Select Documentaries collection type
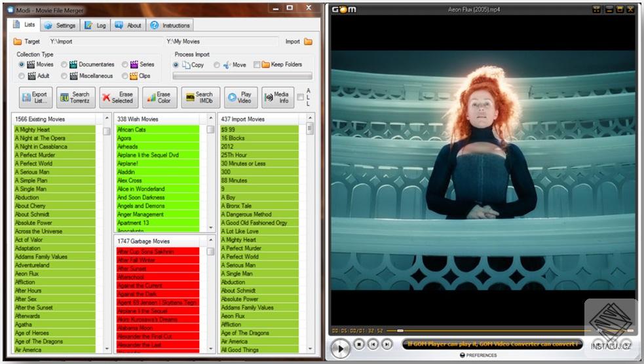The width and height of the screenshot is (644, 364). (x=64, y=64)
